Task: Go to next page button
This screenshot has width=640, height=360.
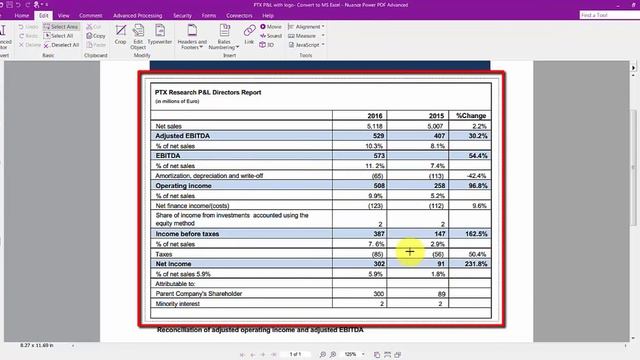Action: (x=263, y=354)
